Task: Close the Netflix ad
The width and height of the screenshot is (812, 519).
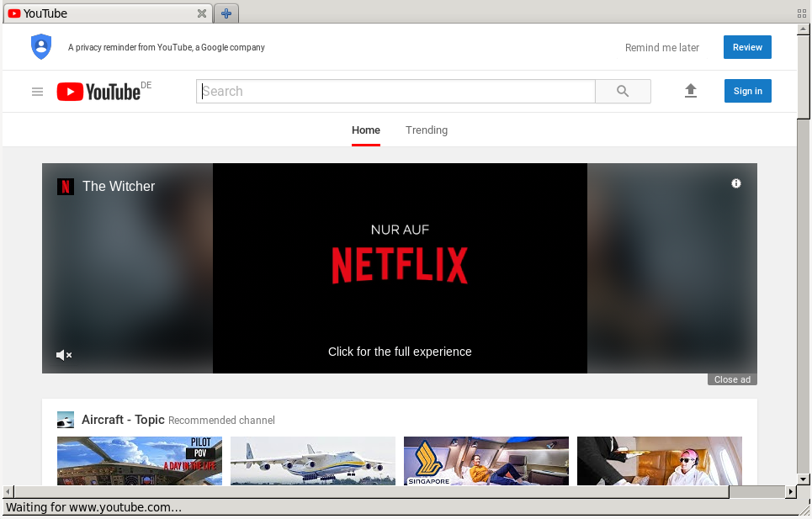Action: (x=732, y=379)
